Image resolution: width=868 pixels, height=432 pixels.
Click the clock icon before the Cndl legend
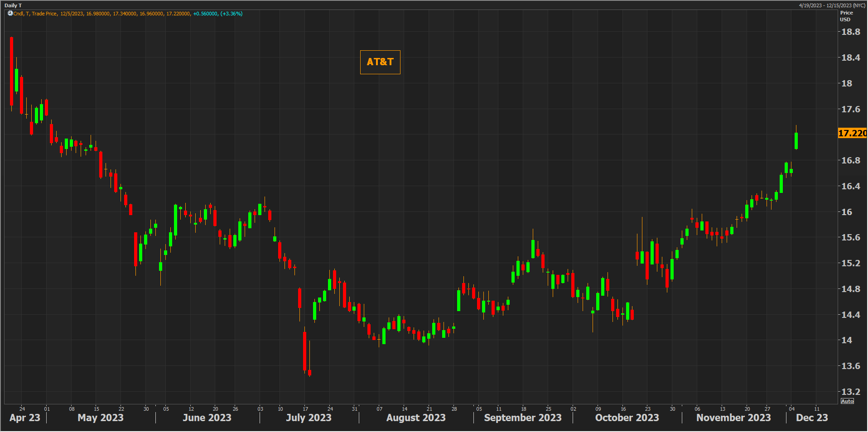pyautogui.click(x=10, y=14)
